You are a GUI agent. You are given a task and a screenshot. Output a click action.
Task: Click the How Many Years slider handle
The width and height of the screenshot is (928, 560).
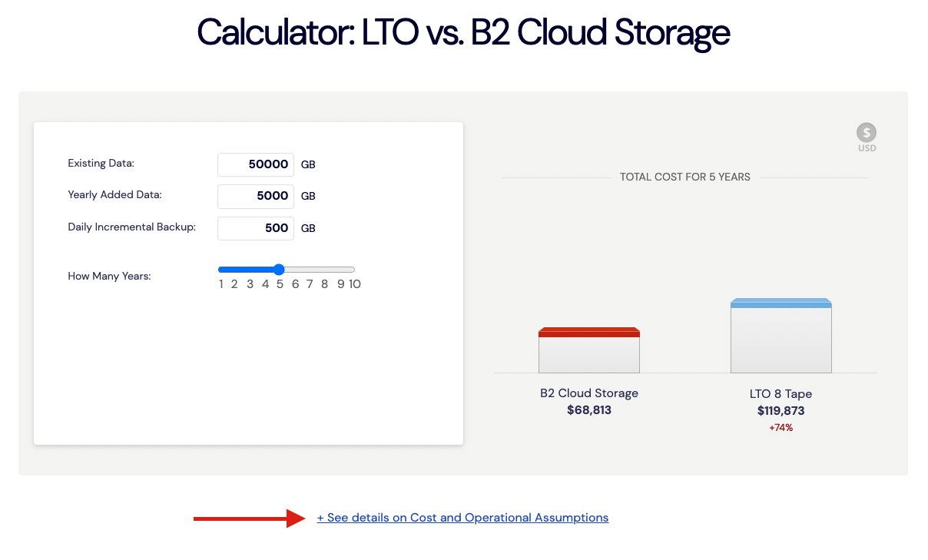[279, 270]
